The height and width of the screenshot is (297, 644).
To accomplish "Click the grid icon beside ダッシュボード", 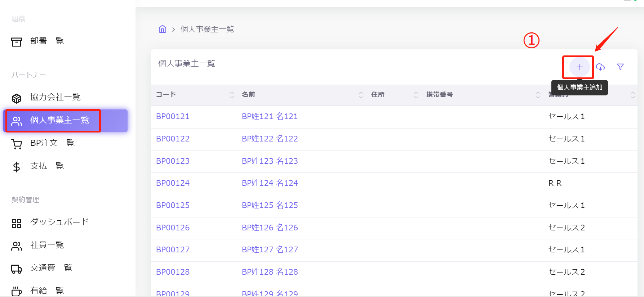I will tap(17, 223).
